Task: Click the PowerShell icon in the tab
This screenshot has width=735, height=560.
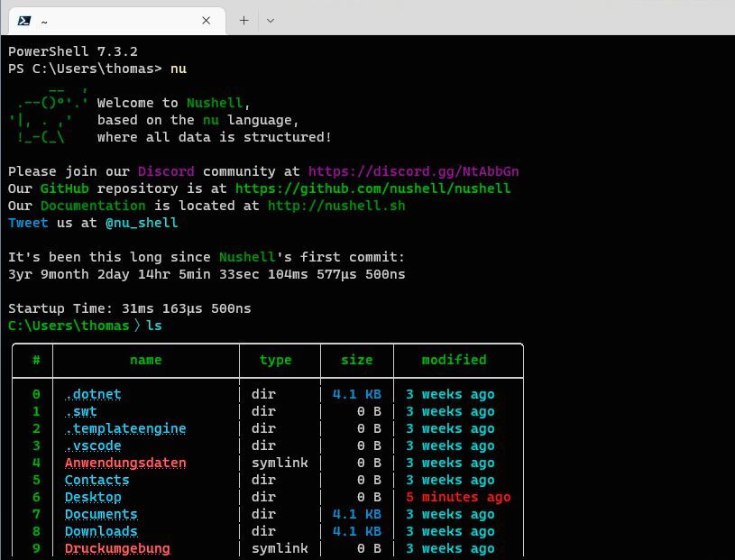Action: point(24,20)
